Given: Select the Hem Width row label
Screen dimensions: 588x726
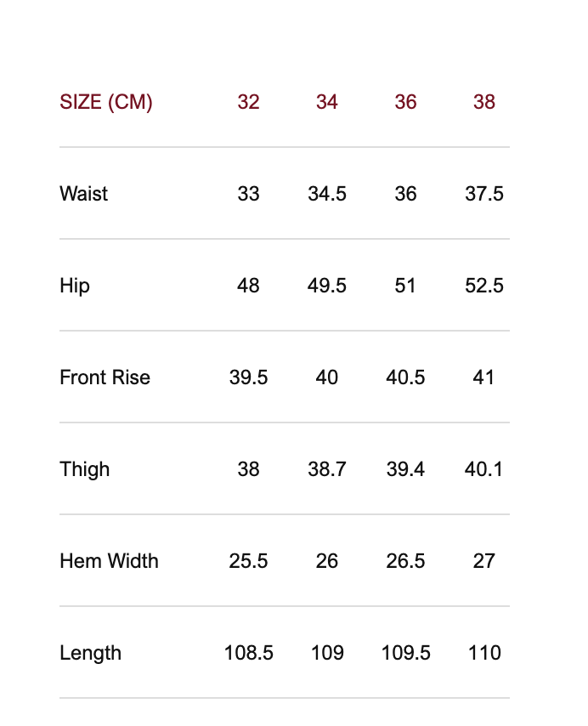Looking at the screenshot, I should pyautogui.click(x=109, y=561).
